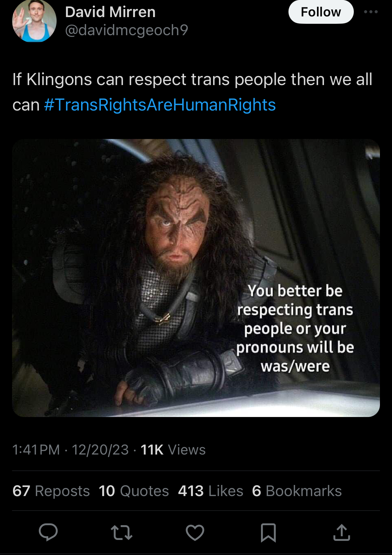The image size is (392, 555).
Task: Bookmark this tweet
Action: [268, 533]
